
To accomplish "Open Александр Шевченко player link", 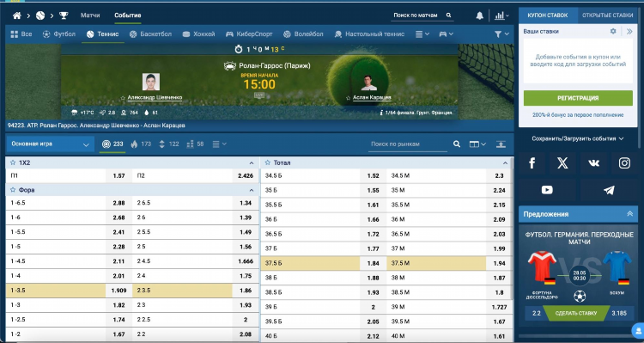I will 155,98.
